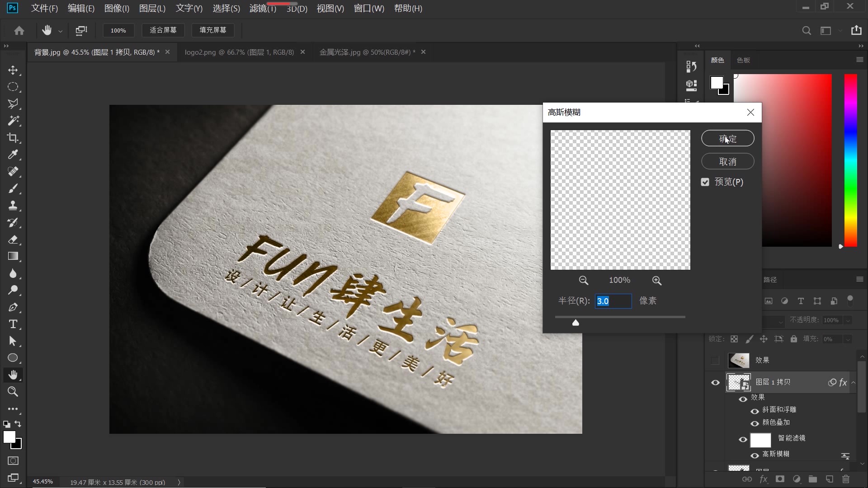The height and width of the screenshot is (488, 868).
Task: Select the Horizontal Type tool
Action: coord(13,324)
